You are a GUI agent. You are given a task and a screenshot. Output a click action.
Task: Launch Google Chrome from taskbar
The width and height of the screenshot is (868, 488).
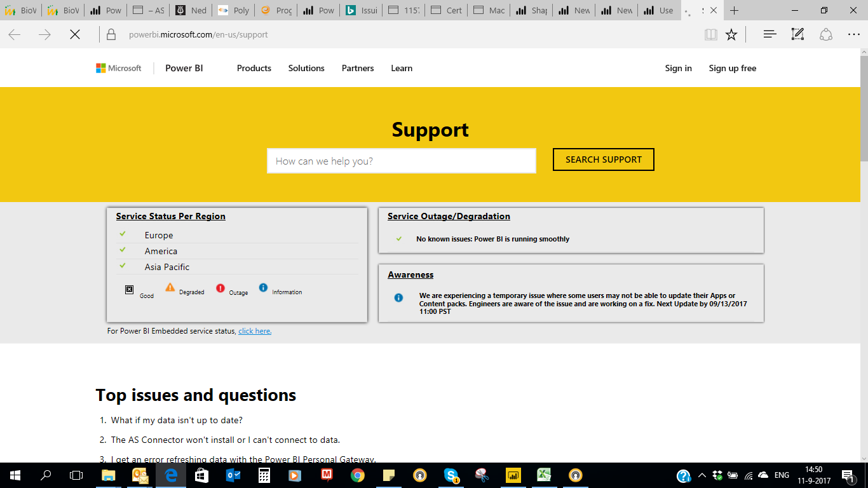358,475
